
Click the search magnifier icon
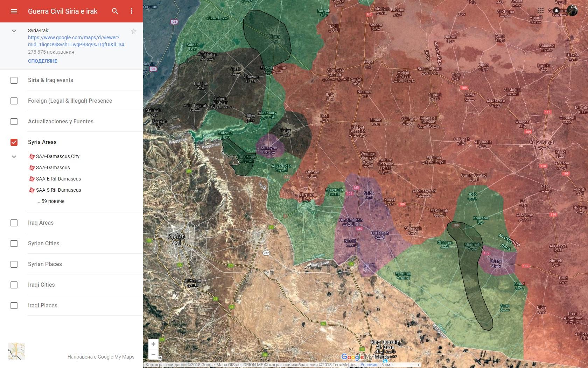tap(115, 11)
